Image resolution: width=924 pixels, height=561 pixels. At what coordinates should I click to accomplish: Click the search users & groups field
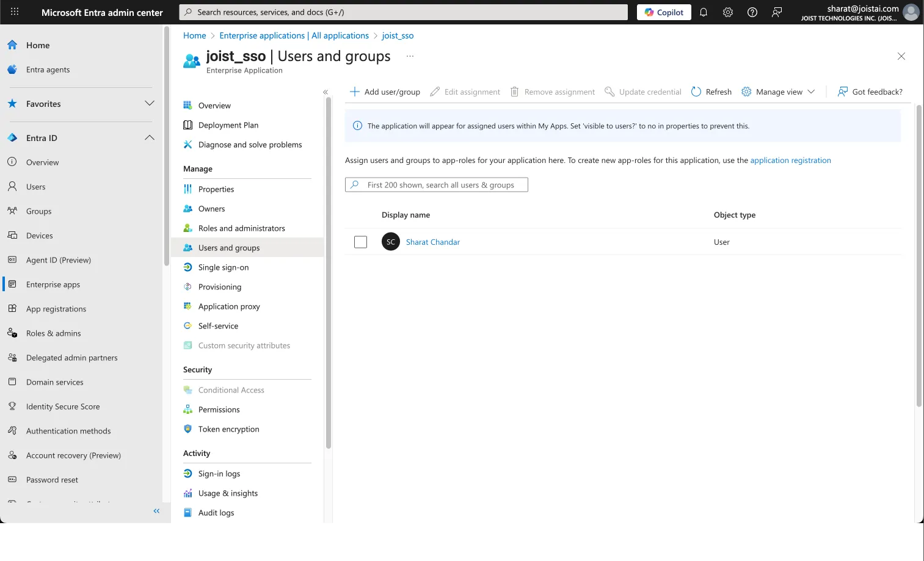pos(437,185)
